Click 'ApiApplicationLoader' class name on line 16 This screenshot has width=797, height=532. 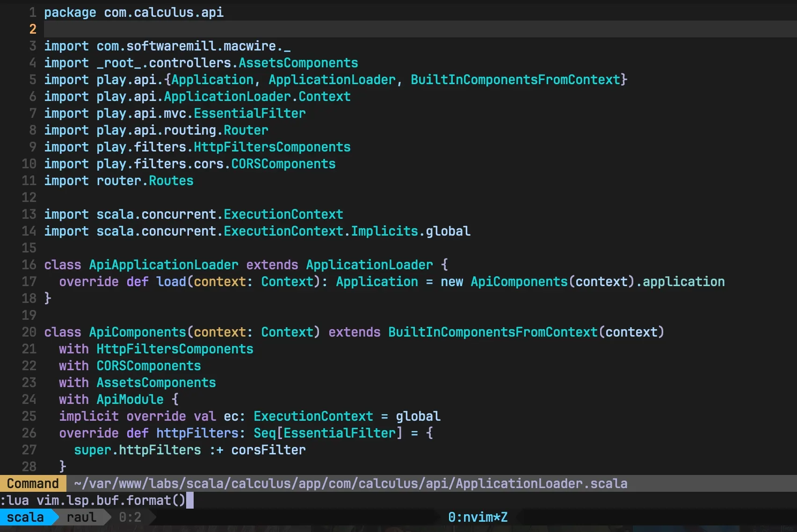coord(164,265)
